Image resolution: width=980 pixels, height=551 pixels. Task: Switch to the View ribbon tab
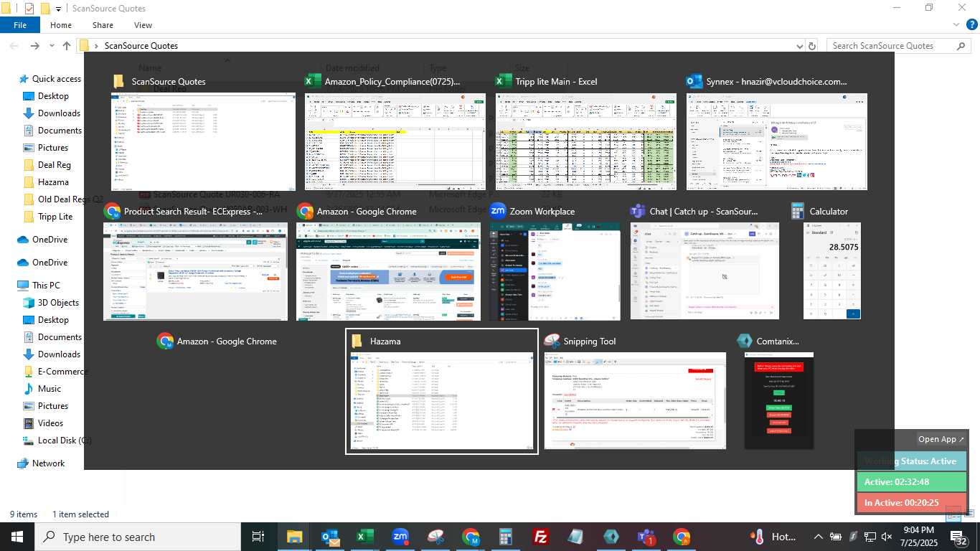[x=143, y=25]
